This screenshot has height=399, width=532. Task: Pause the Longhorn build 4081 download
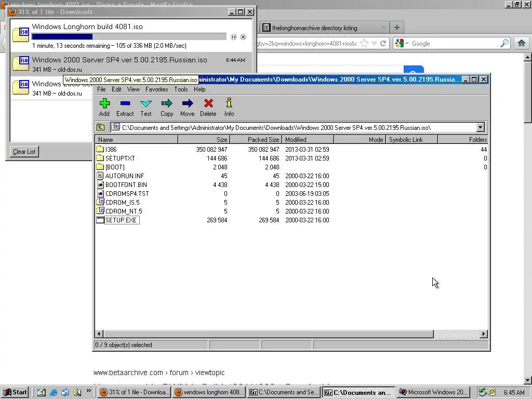tap(234, 37)
